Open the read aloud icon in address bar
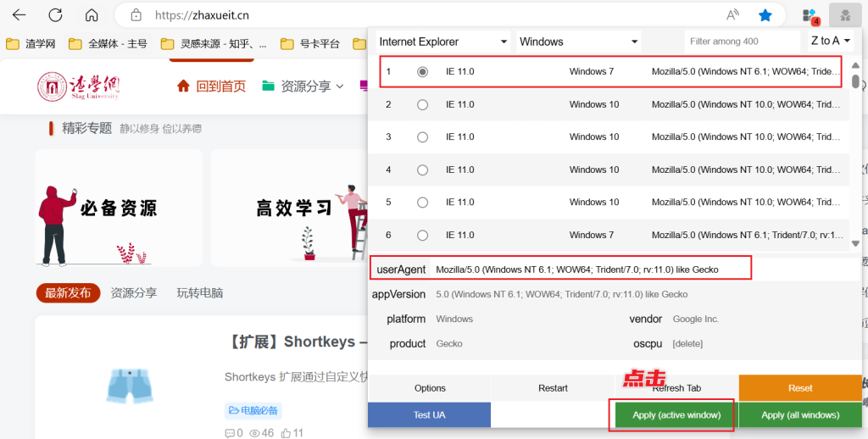The height and width of the screenshot is (439, 868). point(733,15)
